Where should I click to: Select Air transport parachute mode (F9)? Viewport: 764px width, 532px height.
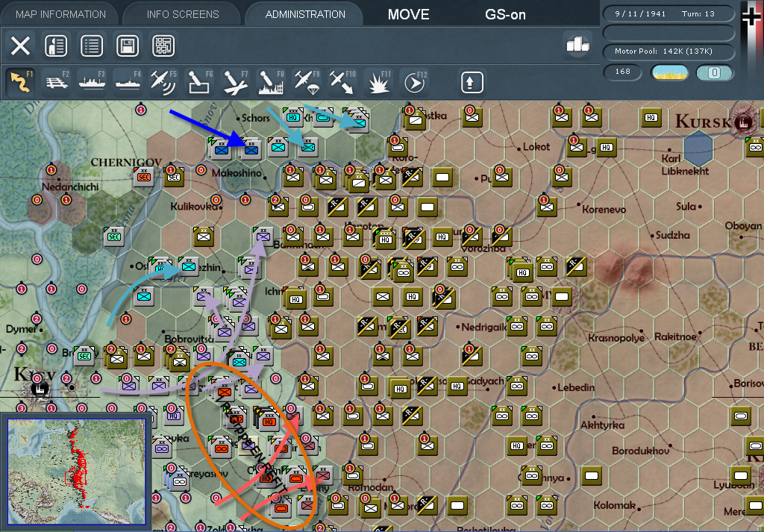click(x=307, y=82)
